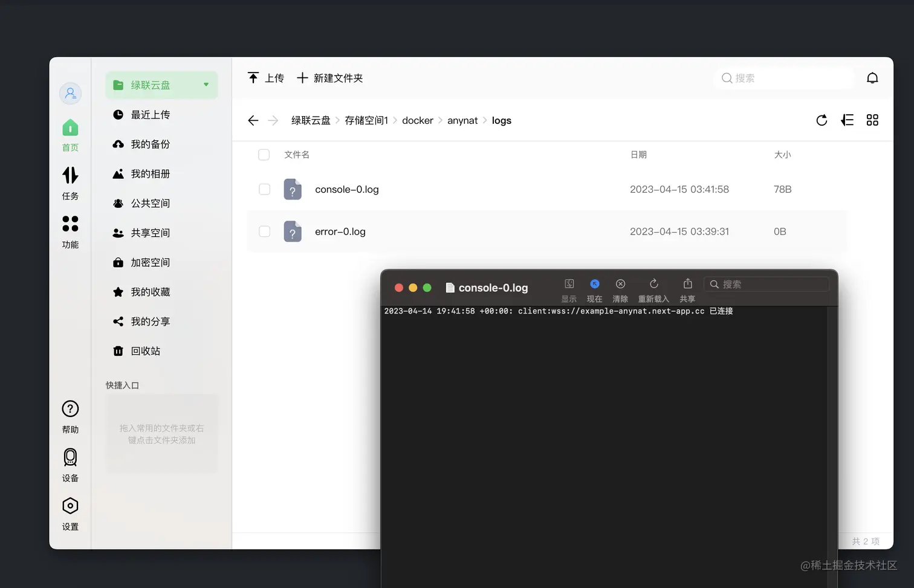Click the log line in Console window
The image size is (914, 588).
click(559, 311)
